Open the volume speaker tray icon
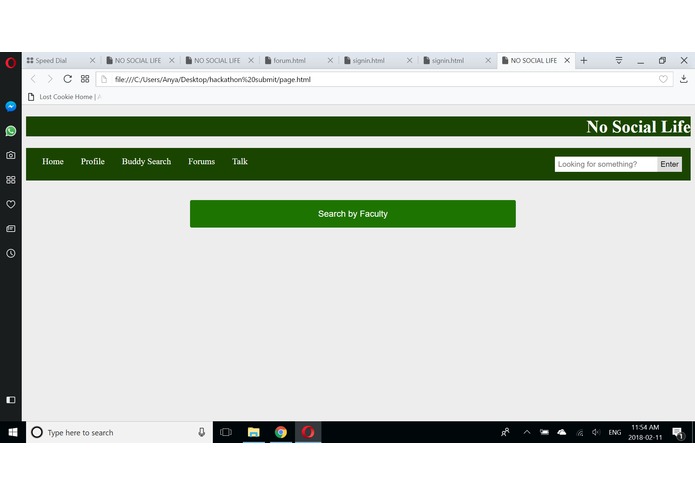Image resolution: width=695 pixels, height=494 pixels. (596, 432)
